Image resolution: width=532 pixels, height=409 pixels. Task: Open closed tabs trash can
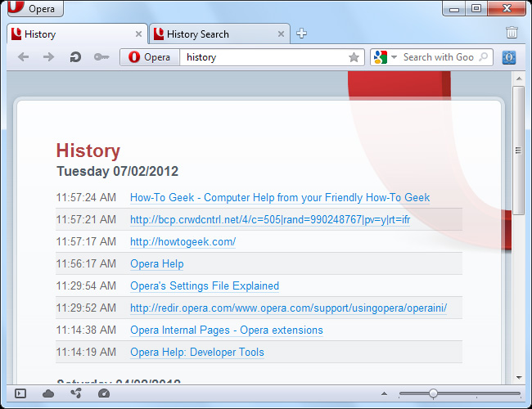tap(512, 33)
